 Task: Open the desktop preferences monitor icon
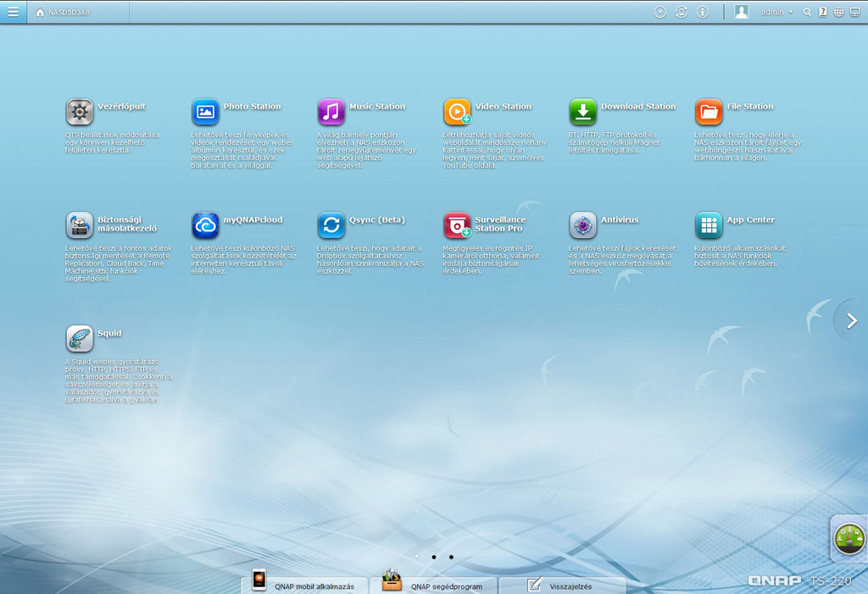[855, 12]
